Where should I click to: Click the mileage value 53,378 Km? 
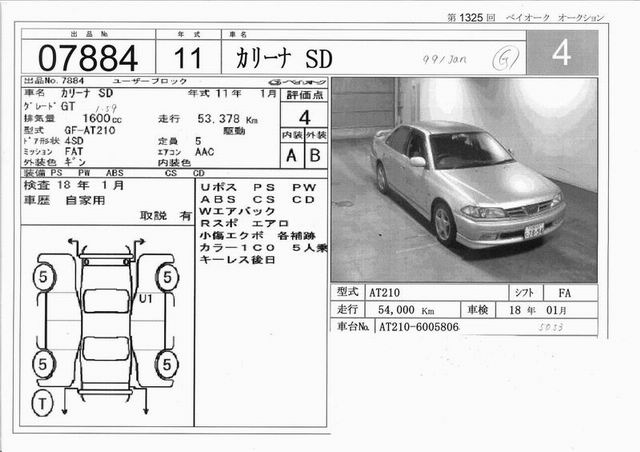point(227,119)
